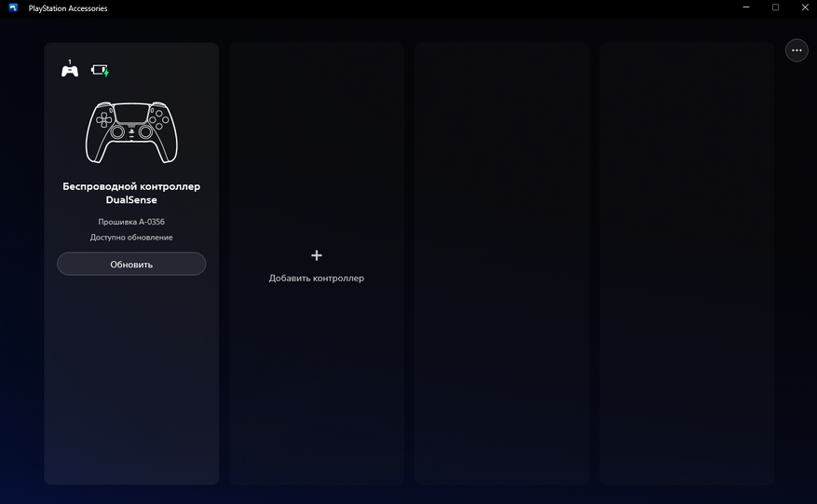This screenshot has width=817, height=504.
Task: Click the Прошивка A-0356 firmware text
Action: (x=131, y=222)
